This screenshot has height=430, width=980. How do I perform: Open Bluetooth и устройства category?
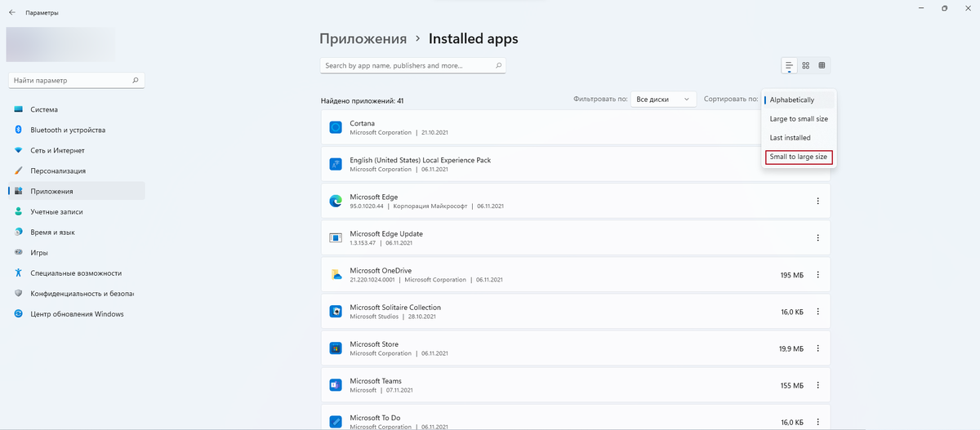pyautogui.click(x=76, y=130)
